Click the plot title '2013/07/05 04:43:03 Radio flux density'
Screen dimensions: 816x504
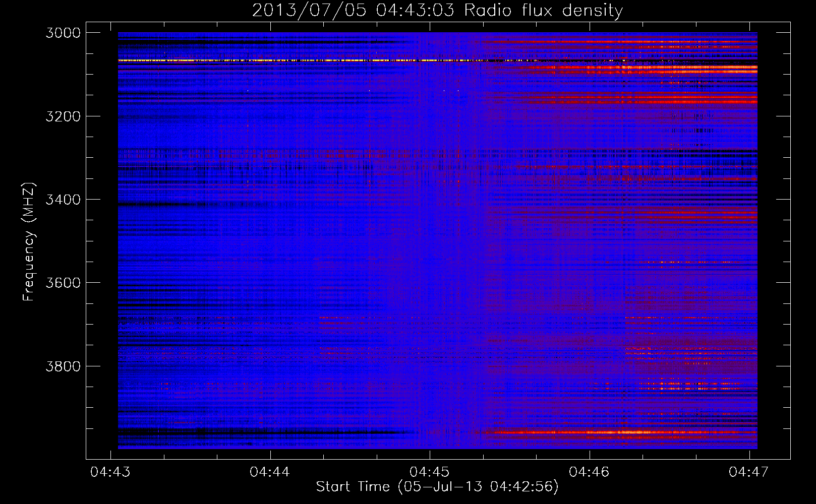[437, 11]
